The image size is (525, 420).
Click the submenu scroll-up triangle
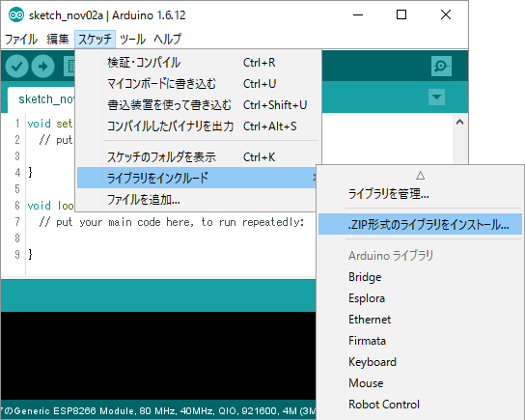[420, 175]
